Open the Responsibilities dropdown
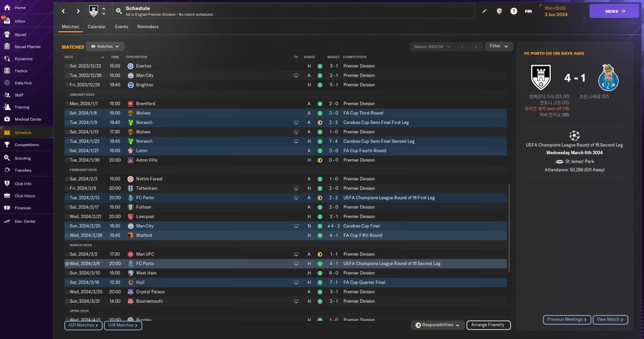The width and height of the screenshot is (644, 339). 438,325
